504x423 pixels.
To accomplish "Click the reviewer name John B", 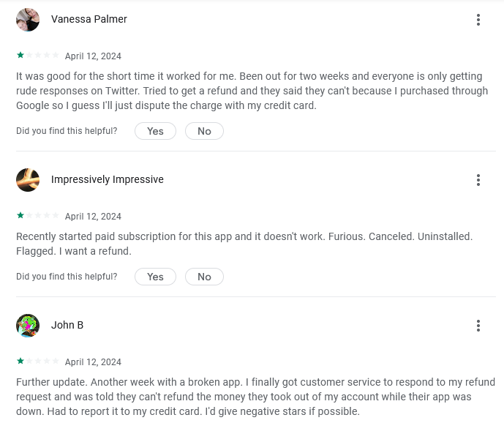I will point(67,325).
